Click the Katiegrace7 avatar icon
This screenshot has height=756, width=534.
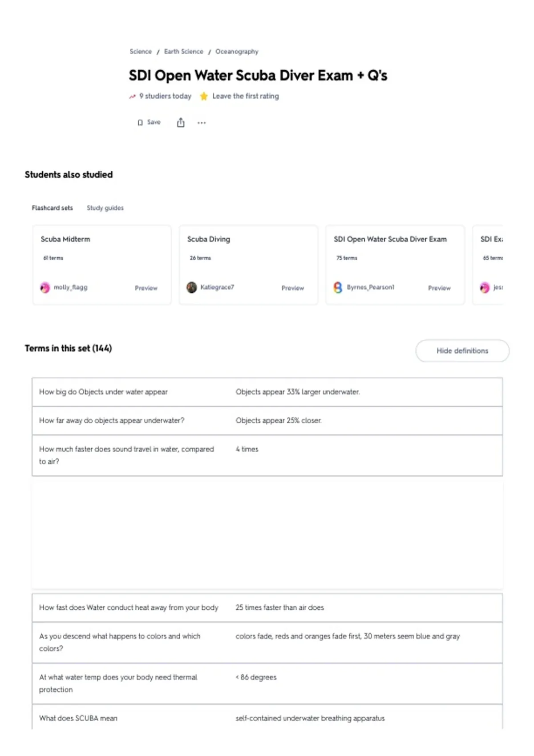(191, 288)
